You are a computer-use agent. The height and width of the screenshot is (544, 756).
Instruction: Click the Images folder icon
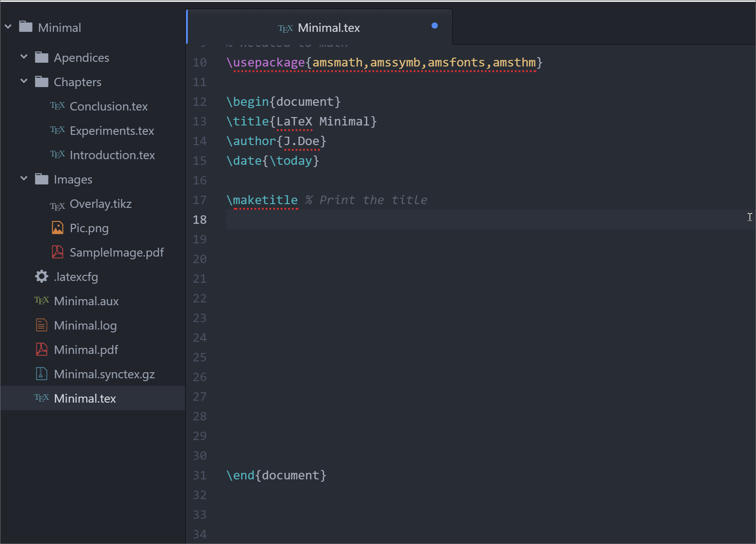[x=42, y=179]
